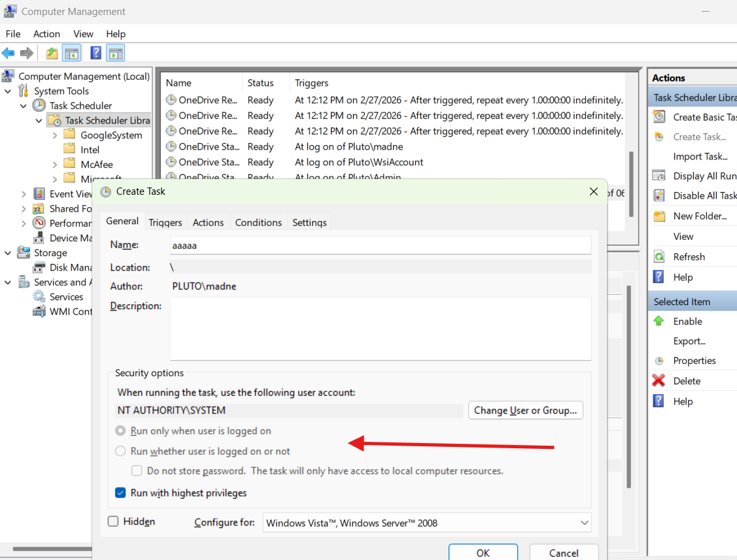
Task: Open the Help menu
Action: coord(116,34)
